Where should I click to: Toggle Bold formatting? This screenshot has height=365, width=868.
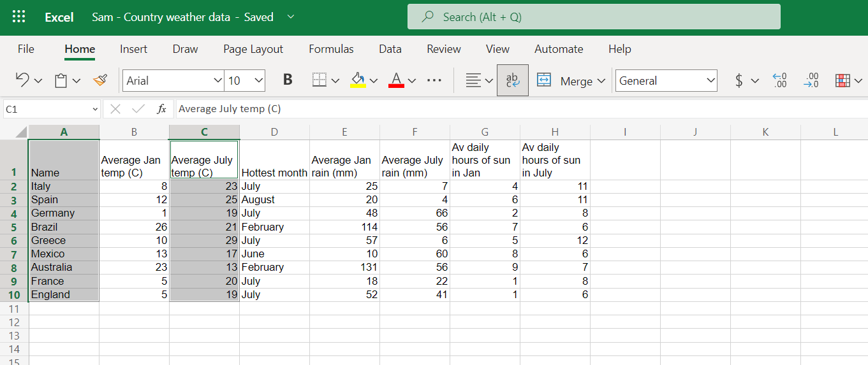pos(288,80)
